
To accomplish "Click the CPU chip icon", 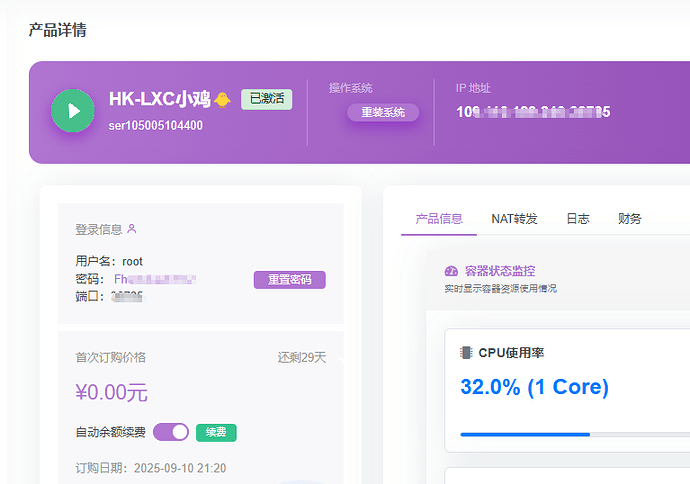I will (466, 353).
